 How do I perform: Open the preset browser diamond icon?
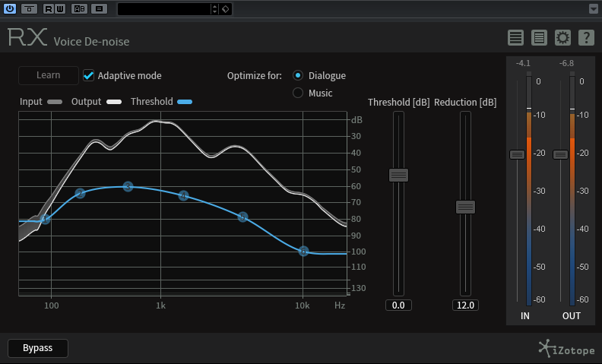coord(226,9)
